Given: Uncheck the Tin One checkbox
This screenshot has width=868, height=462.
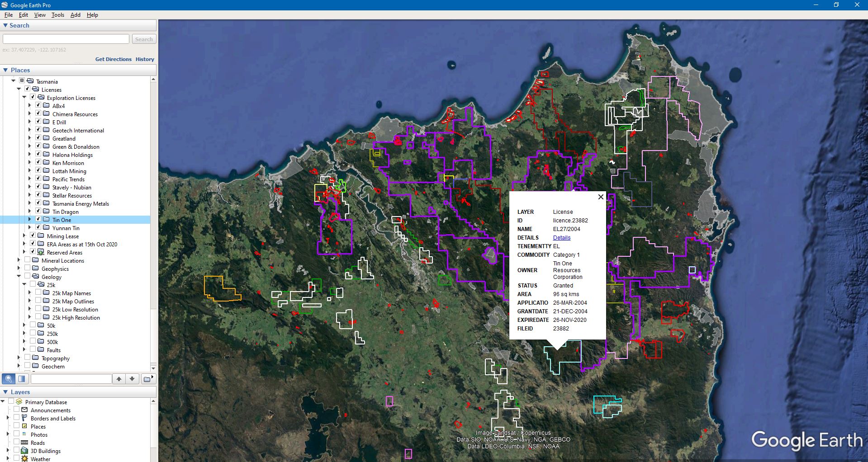Looking at the screenshot, I should click(x=38, y=220).
